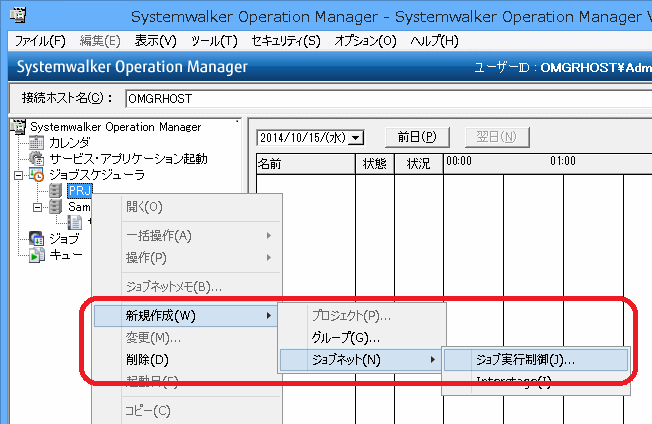
Task: Expand the ジョブネット(N) submenu arrow
Action: [x=433, y=360]
